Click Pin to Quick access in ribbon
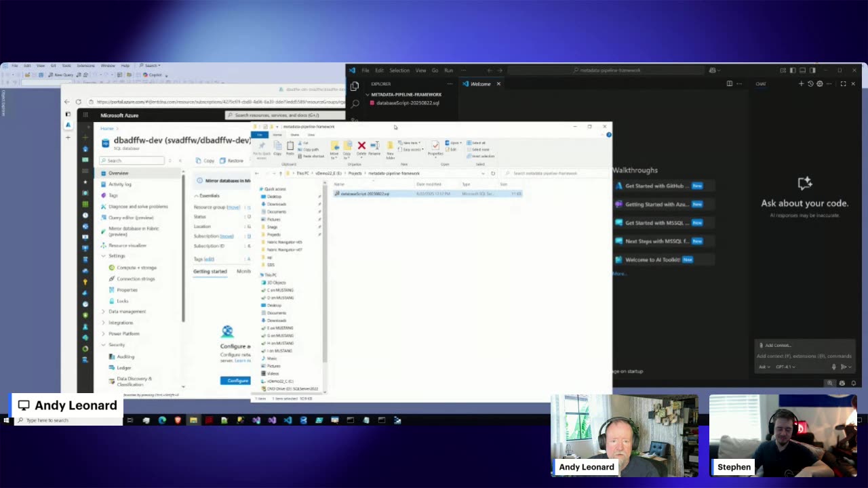868x488 pixels. click(x=262, y=149)
